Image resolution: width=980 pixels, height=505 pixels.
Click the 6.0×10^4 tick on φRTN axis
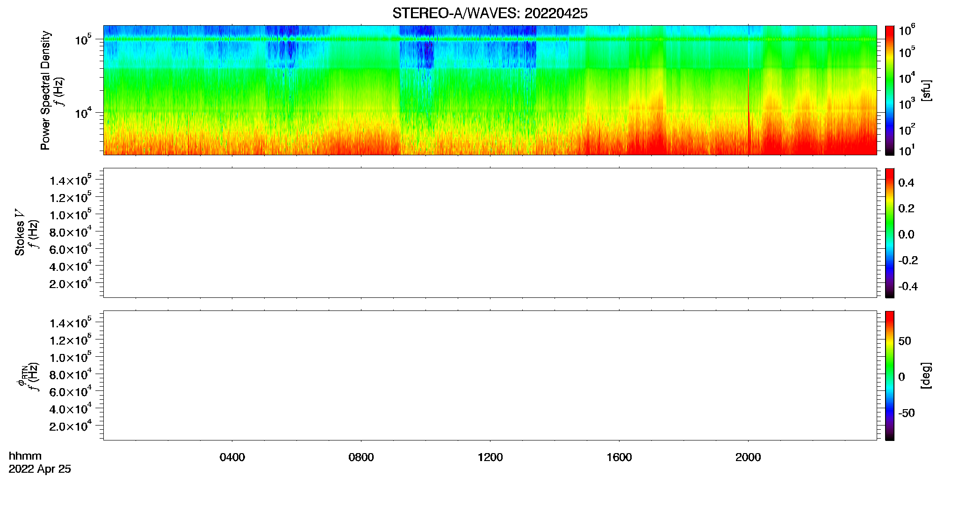pos(71,391)
